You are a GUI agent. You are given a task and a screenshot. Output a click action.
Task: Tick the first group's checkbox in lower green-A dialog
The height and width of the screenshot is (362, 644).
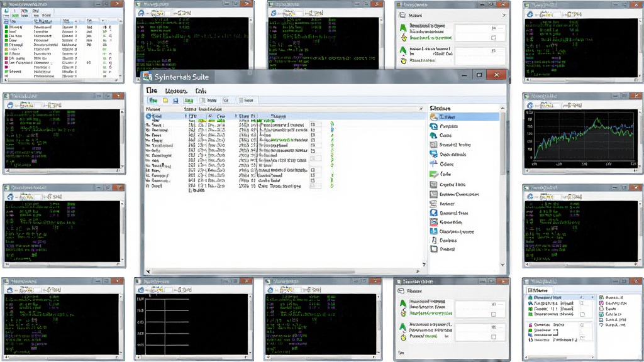[x=493, y=314]
